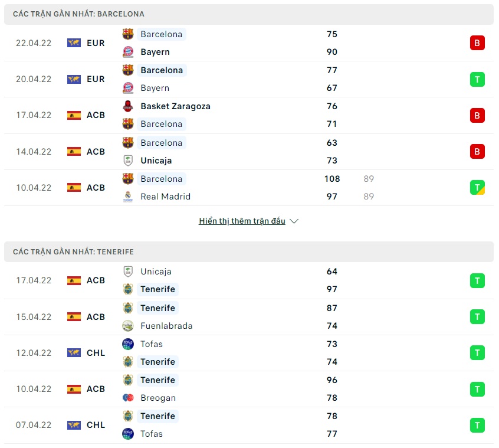Click the Real Madrid team logo
Image resolution: width=499 pixels, height=448 pixels.
tap(127, 197)
